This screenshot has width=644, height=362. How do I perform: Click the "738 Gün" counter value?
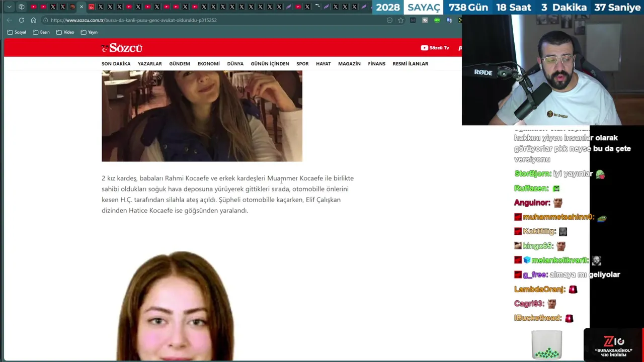coord(468,8)
